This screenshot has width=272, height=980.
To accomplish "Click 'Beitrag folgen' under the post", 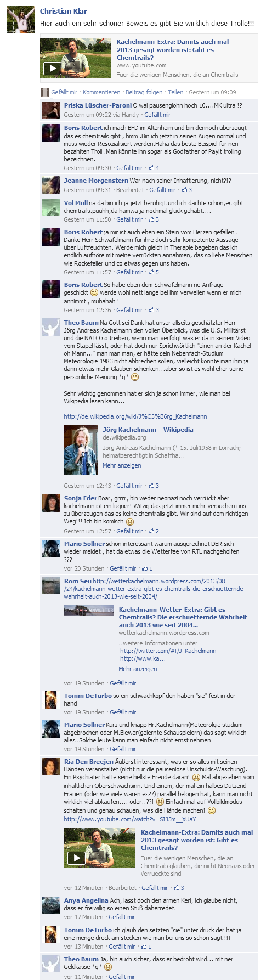I will coord(144,92).
